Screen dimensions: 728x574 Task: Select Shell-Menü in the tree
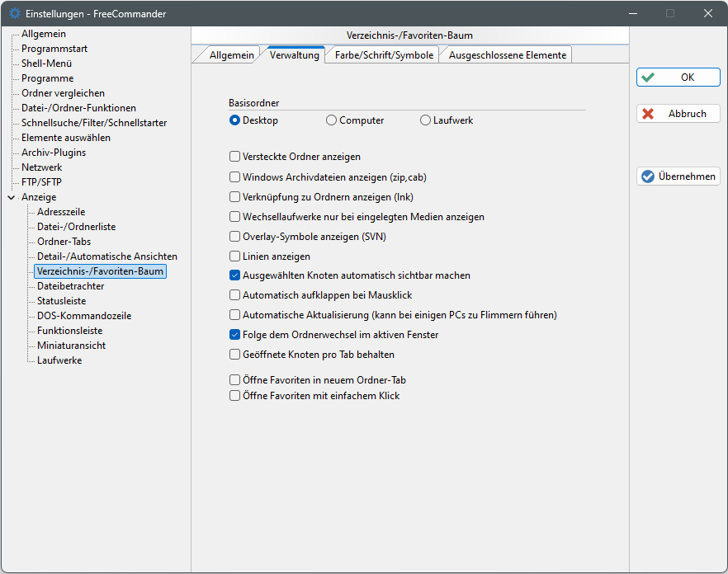coord(46,64)
